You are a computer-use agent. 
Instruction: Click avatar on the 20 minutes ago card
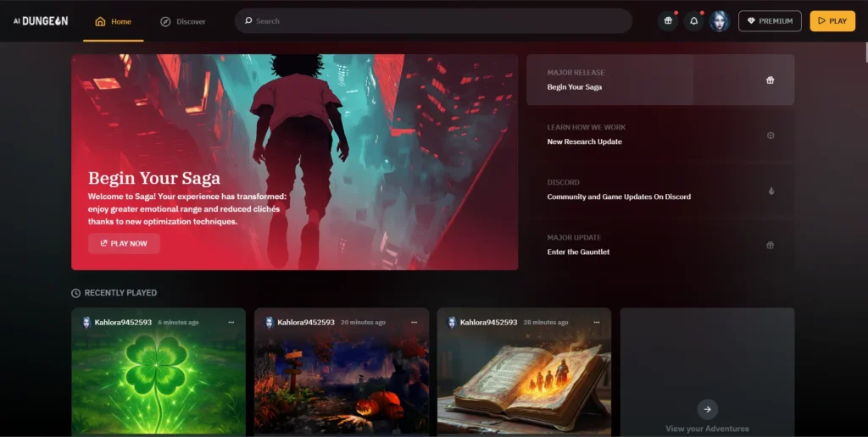tap(269, 322)
